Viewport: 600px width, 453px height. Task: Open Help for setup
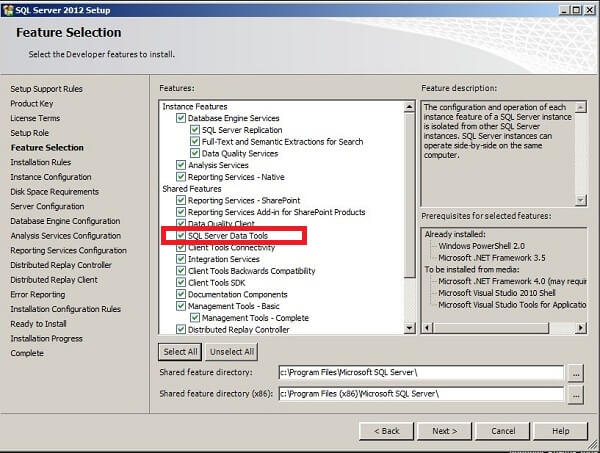point(561,431)
